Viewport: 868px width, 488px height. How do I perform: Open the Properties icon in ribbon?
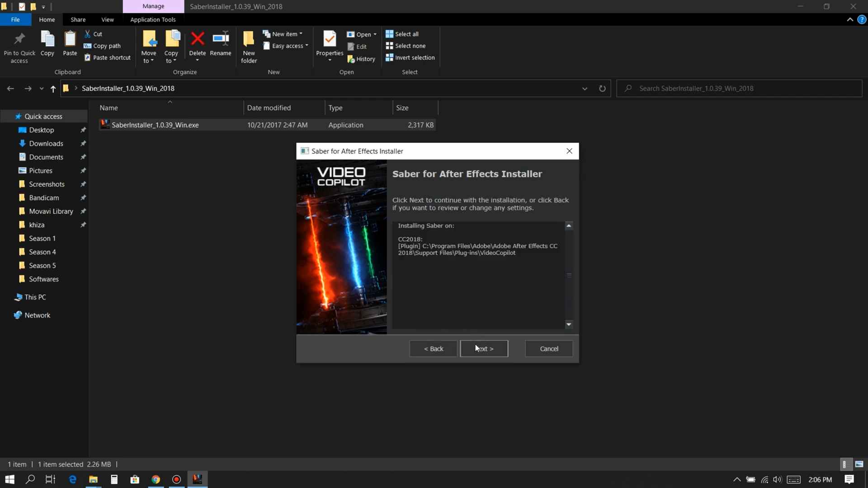click(x=330, y=40)
